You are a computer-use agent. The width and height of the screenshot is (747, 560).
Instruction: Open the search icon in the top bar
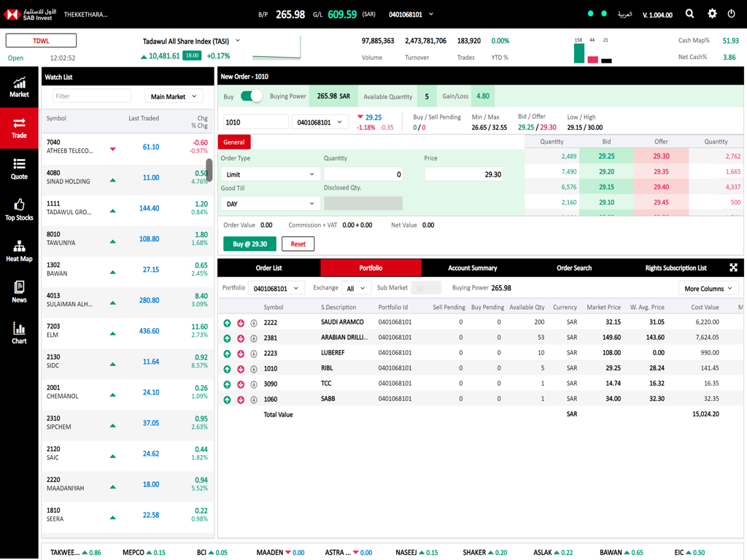(x=689, y=13)
